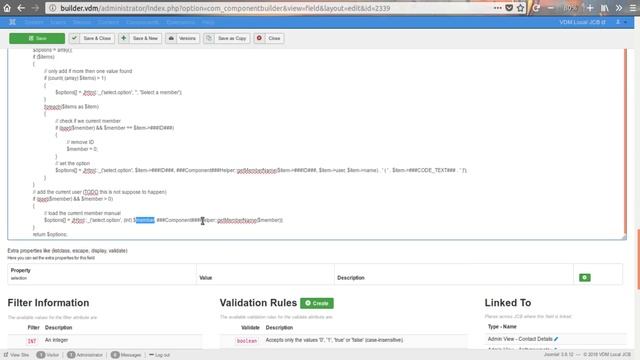
Task: Click the Linked To heading
Action: (x=508, y=303)
